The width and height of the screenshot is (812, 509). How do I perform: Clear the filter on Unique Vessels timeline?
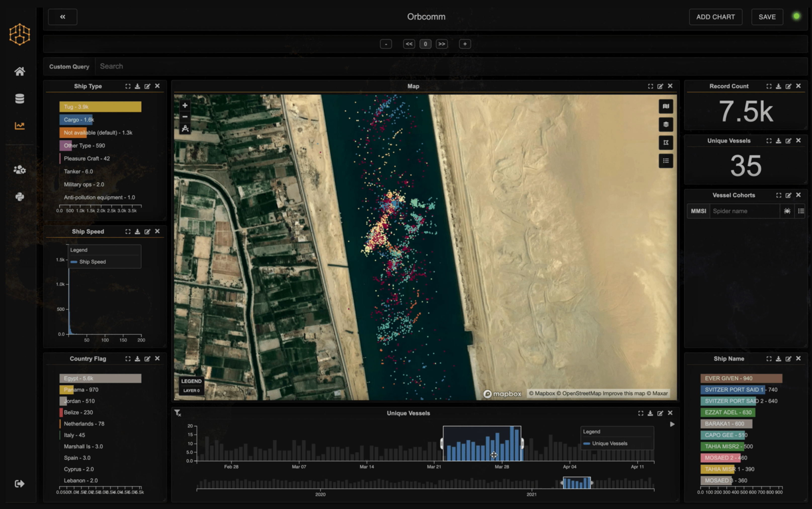point(178,413)
